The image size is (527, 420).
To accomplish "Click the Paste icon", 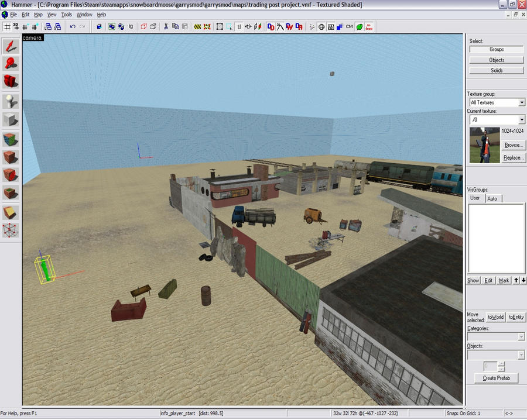I will pyautogui.click(x=185, y=26).
